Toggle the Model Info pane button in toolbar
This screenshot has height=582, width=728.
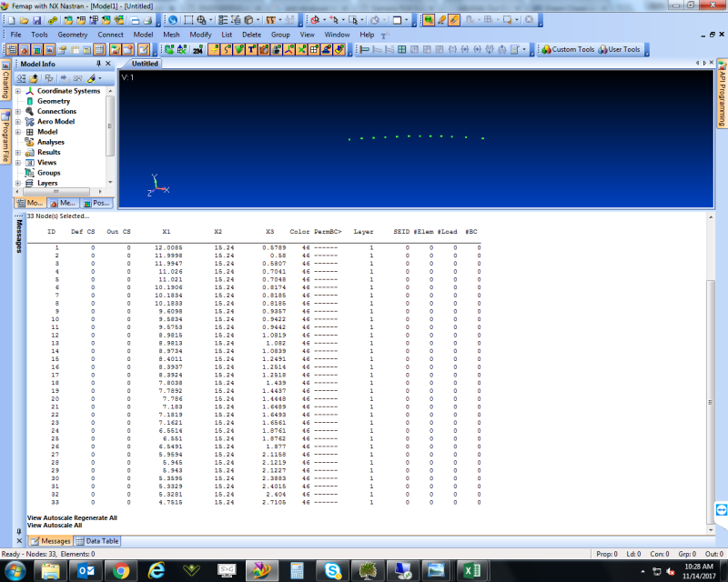coord(13,49)
